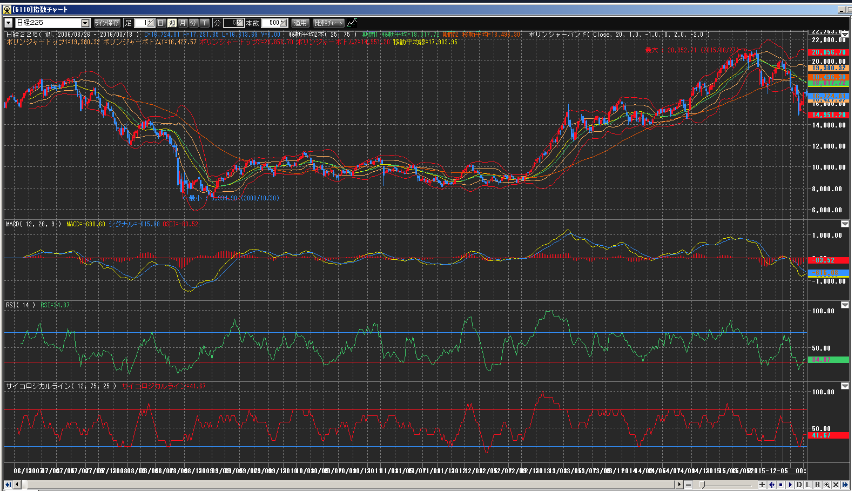Click the blue square stop icon
The width and height of the screenshot is (868, 491).
point(781,485)
